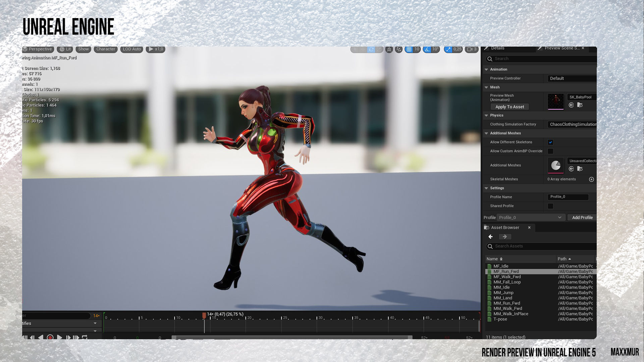Toggle the surface snapping icon
The height and width of the screenshot is (362, 644).
coord(398,49)
